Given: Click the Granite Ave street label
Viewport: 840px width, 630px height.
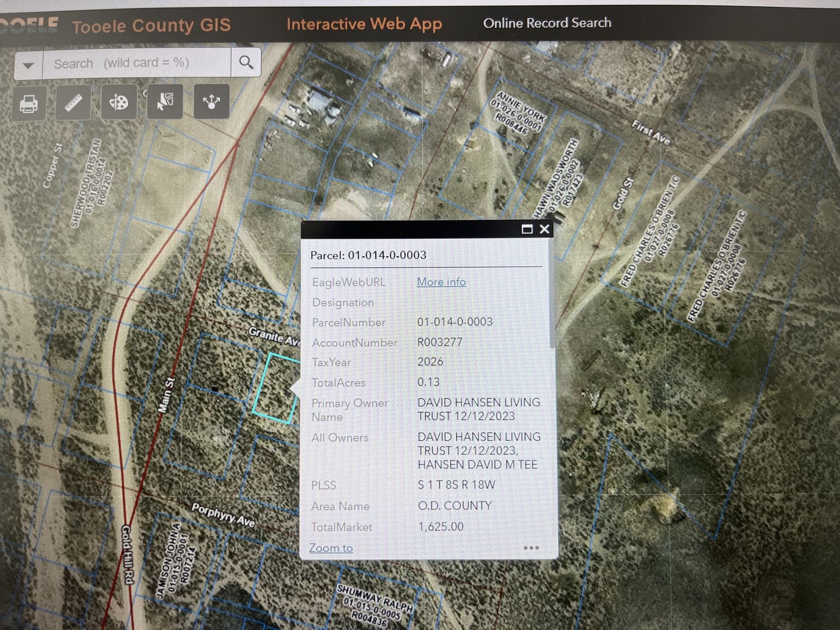Looking at the screenshot, I should 274,337.
